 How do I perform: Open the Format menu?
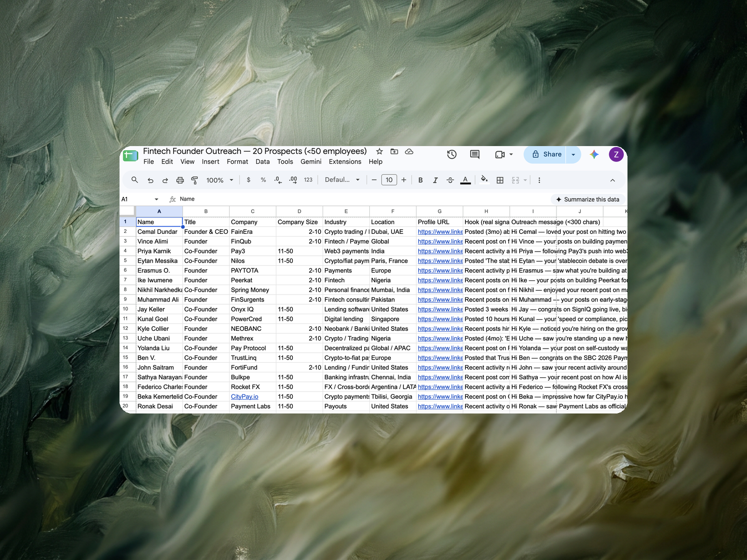[x=238, y=161]
